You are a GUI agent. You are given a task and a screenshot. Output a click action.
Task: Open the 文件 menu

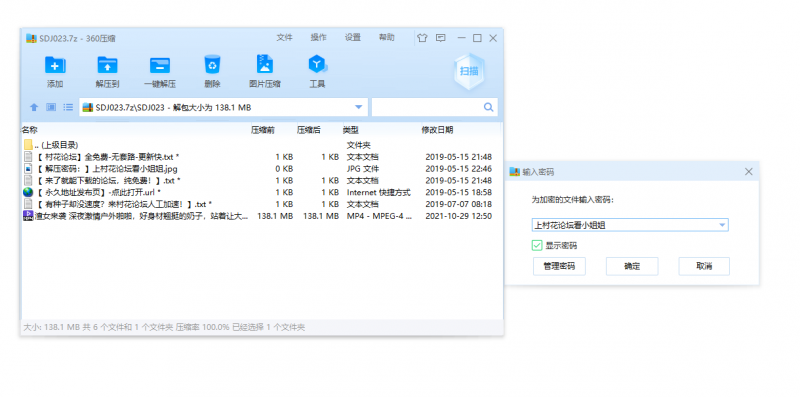pyautogui.click(x=284, y=37)
